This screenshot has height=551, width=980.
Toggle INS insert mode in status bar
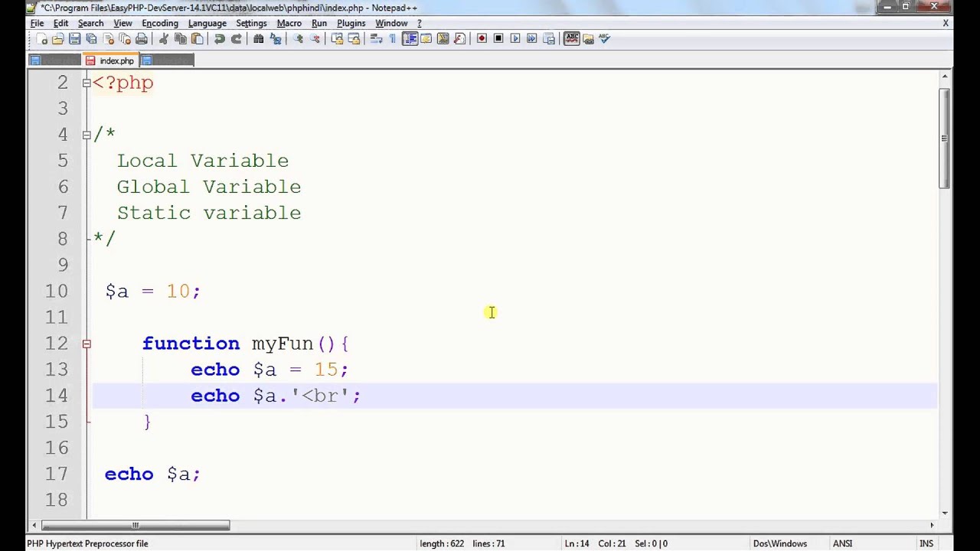[x=926, y=543]
